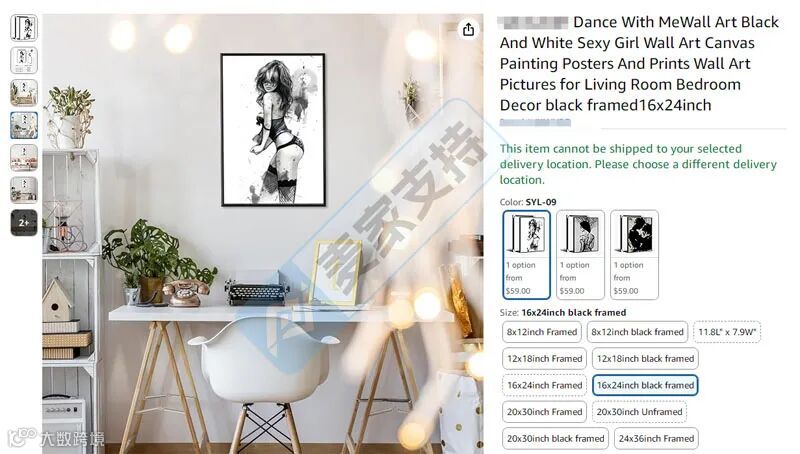Select size 12x18inch black framed
This screenshot has height=454, width=800.
point(645,359)
